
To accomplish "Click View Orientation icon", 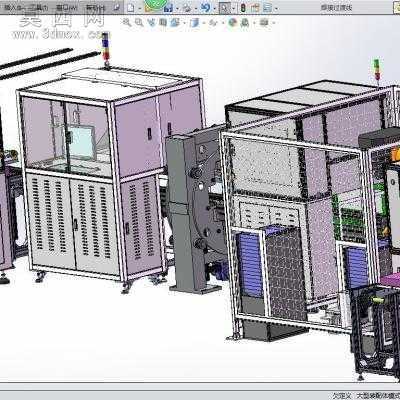I will [x=175, y=22].
